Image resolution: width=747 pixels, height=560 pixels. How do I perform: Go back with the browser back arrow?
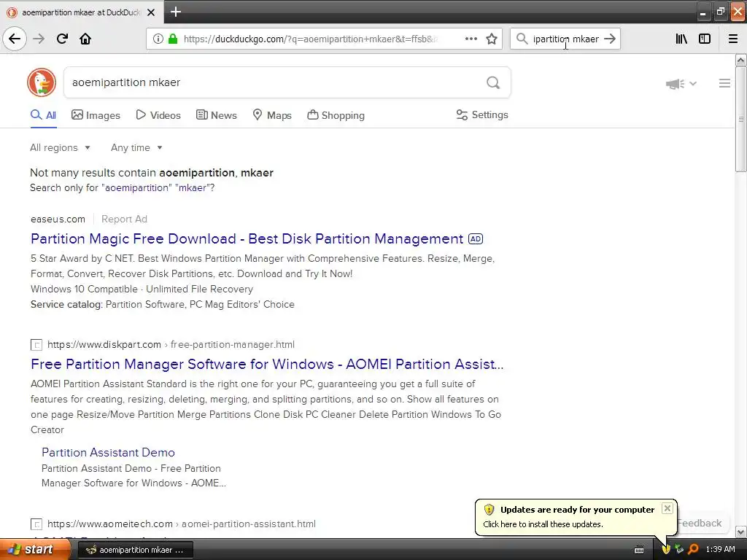[x=15, y=39]
